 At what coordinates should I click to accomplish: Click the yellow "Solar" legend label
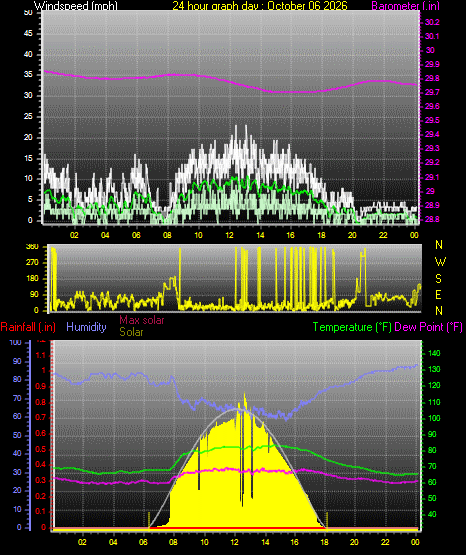click(x=131, y=332)
